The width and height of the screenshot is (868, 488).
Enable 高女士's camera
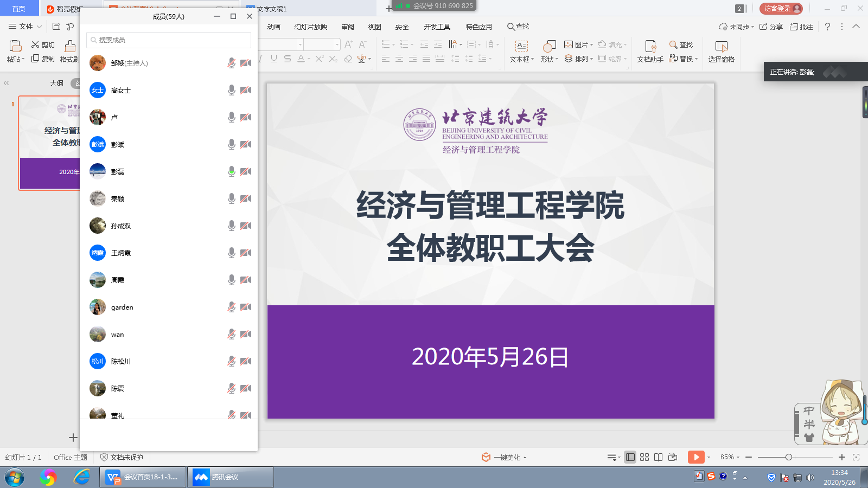246,90
